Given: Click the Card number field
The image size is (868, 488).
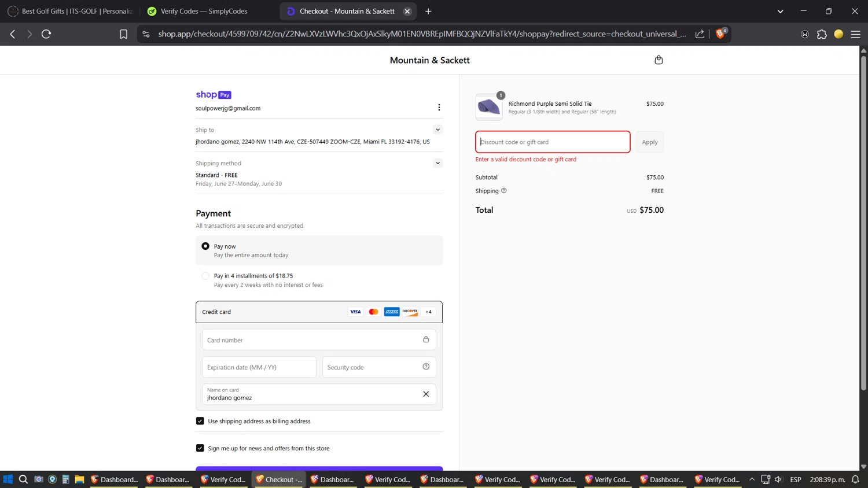Looking at the screenshot, I should click(x=319, y=340).
